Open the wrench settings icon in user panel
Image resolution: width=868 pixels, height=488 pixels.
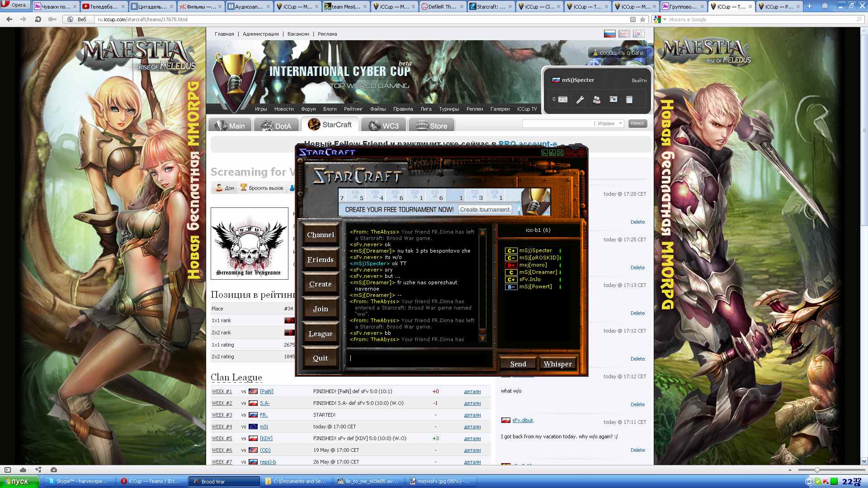pos(580,99)
